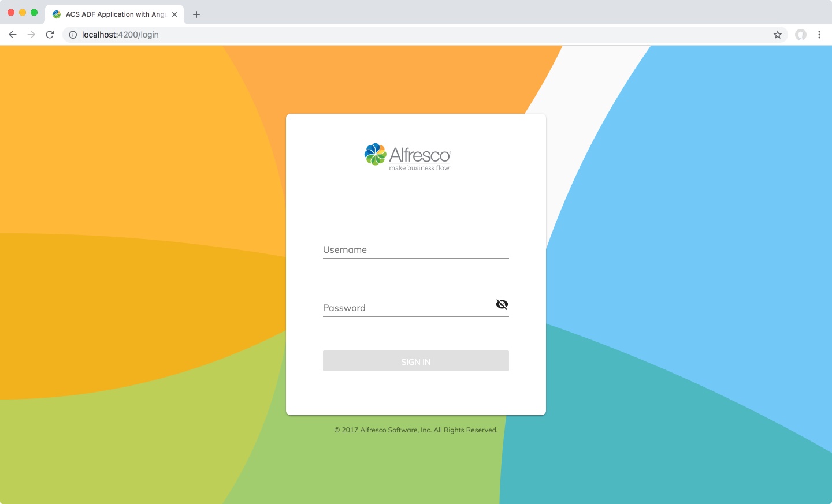Toggle password visibility eye icon
832x504 pixels.
(502, 304)
